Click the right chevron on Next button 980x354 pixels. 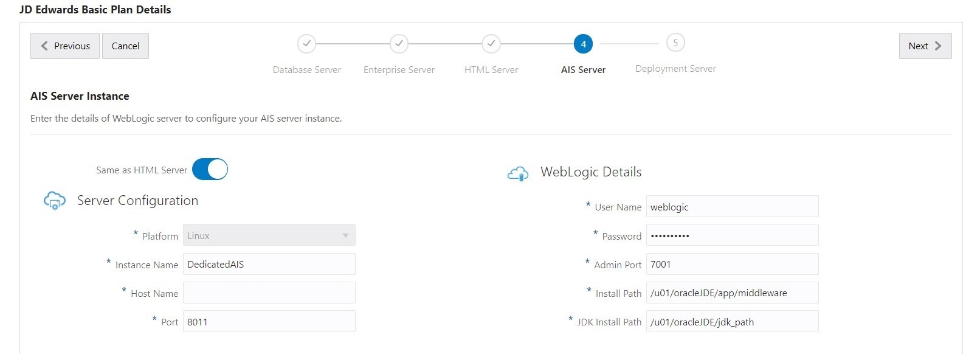pos(938,46)
